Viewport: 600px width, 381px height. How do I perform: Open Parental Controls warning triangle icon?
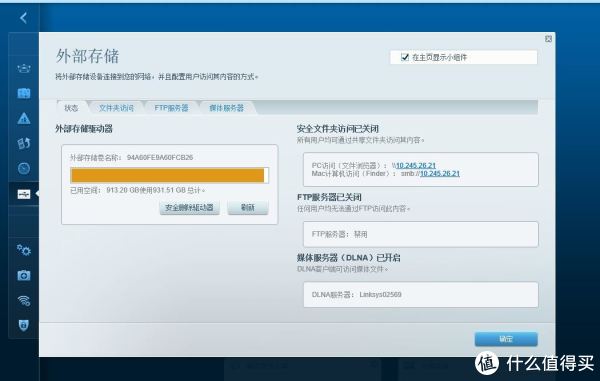pyautogui.click(x=24, y=119)
